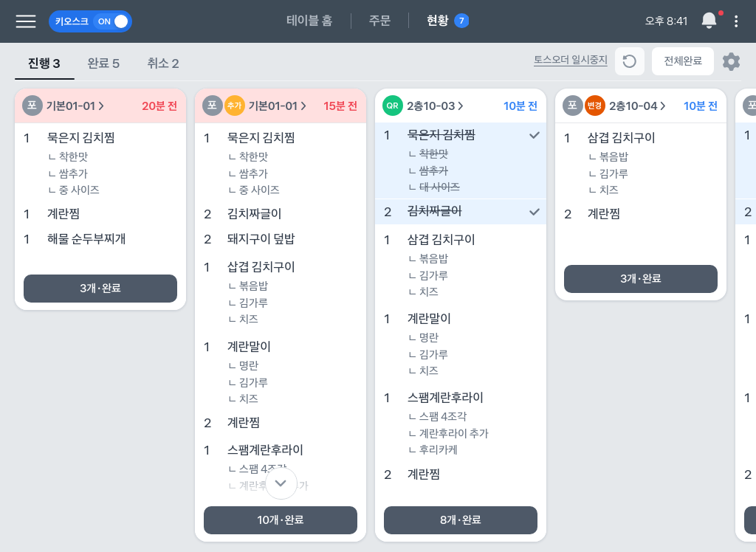Uncheck 김치짜글이 on table 2층10-03
This screenshot has height=552, width=756.
pos(535,211)
